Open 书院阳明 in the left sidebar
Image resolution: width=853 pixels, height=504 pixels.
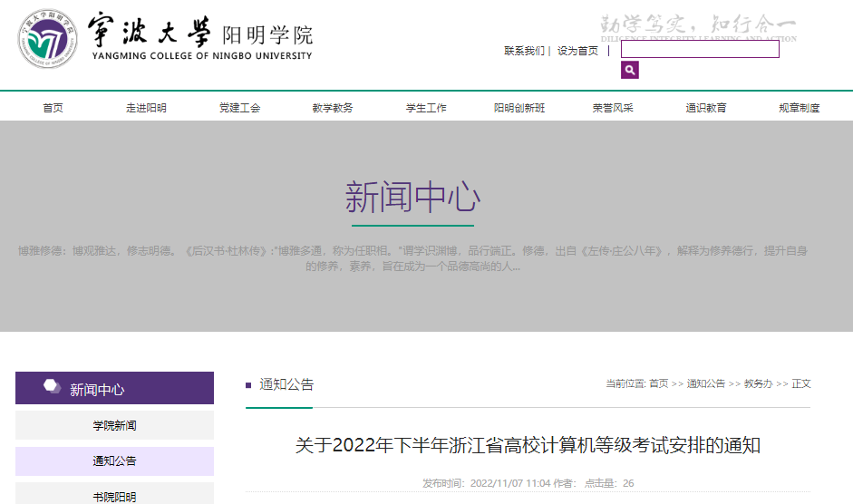114,496
